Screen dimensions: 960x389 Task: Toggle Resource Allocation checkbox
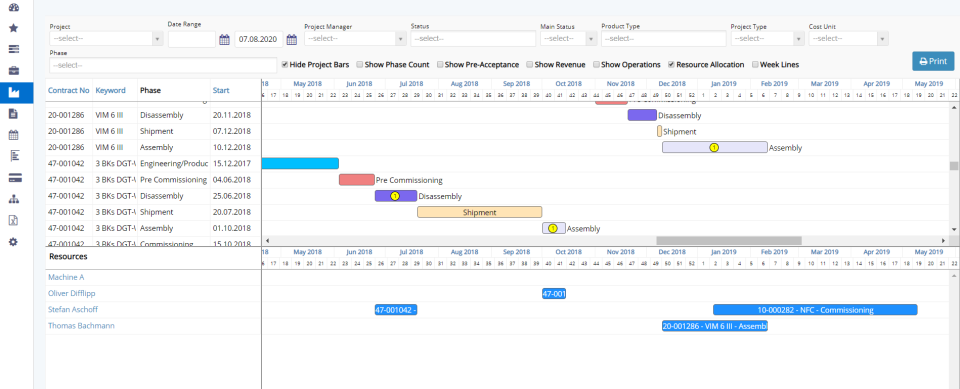click(672, 64)
